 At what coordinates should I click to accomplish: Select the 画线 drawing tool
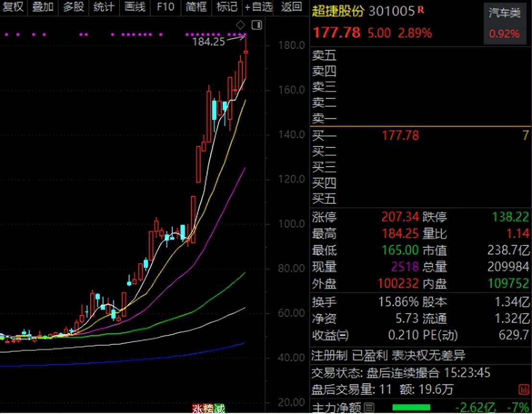click(134, 7)
